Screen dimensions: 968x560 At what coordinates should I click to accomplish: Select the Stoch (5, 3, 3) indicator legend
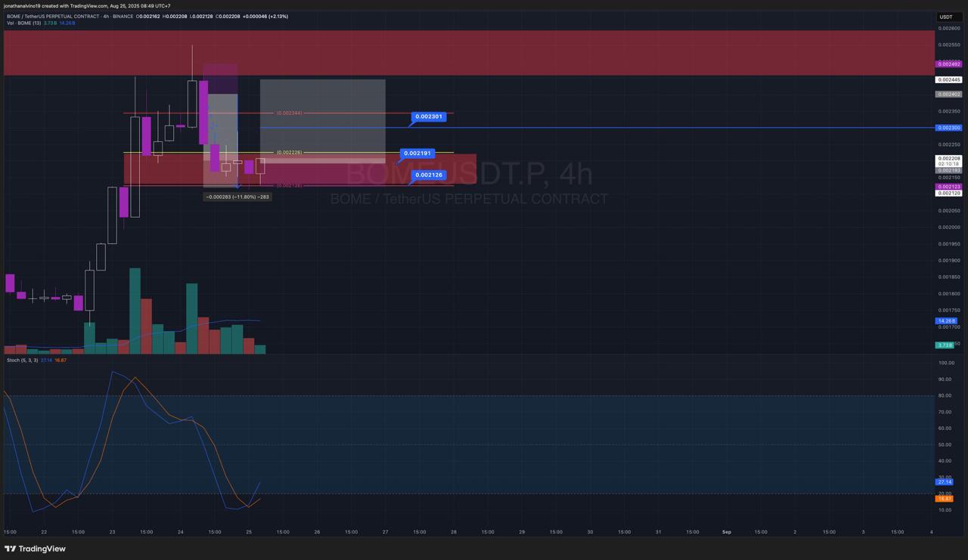click(21, 360)
